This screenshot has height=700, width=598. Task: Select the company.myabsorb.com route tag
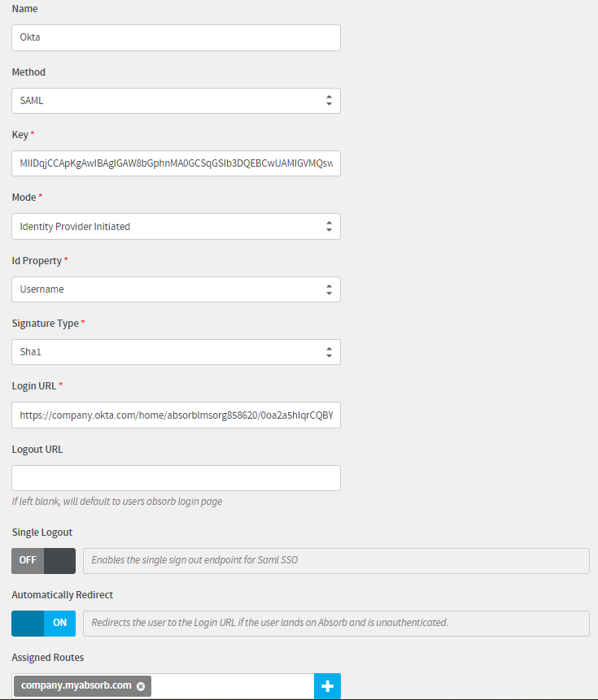[76, 686]
